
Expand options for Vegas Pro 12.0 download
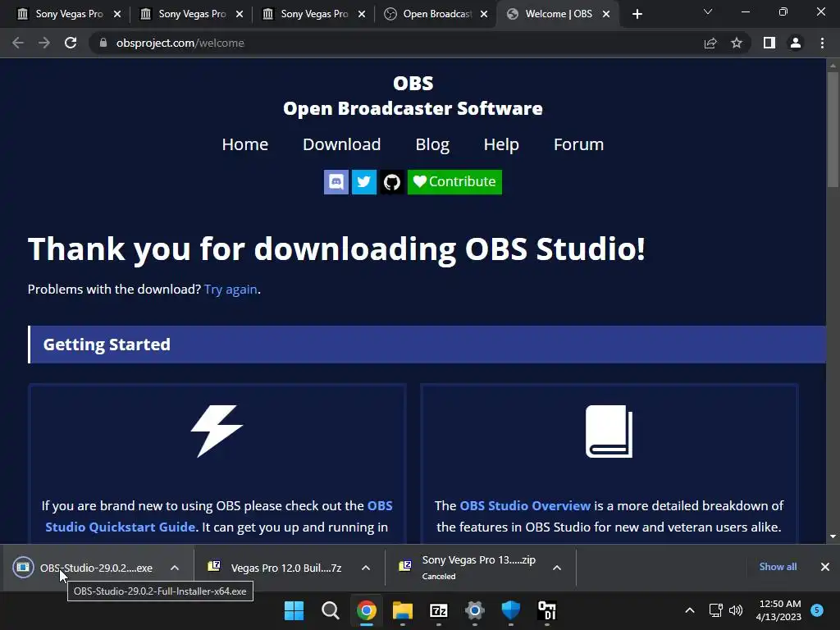[366, 568]
